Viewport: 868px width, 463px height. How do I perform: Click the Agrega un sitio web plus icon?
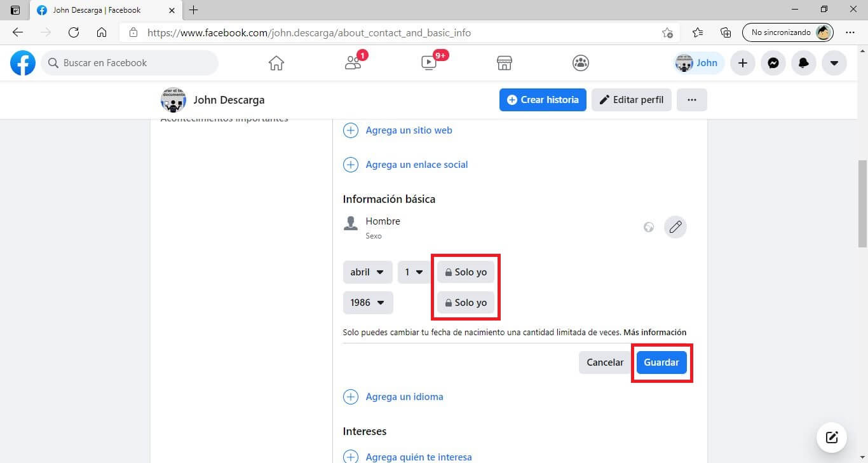tap(351, 130)
